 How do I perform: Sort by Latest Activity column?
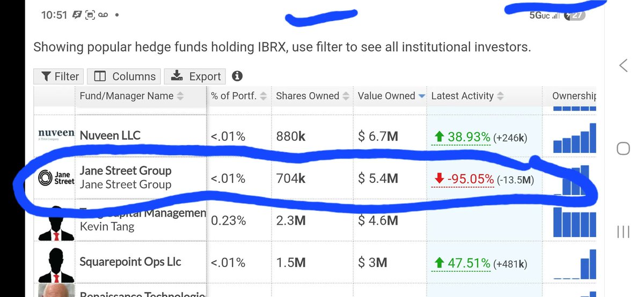[467, 96]
